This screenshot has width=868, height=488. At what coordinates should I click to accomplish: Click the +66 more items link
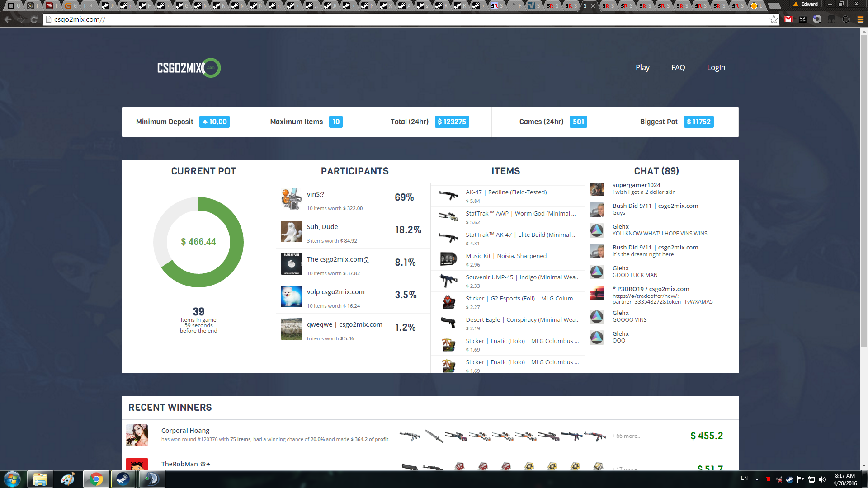pyautogui.click(x=626, y=436)
